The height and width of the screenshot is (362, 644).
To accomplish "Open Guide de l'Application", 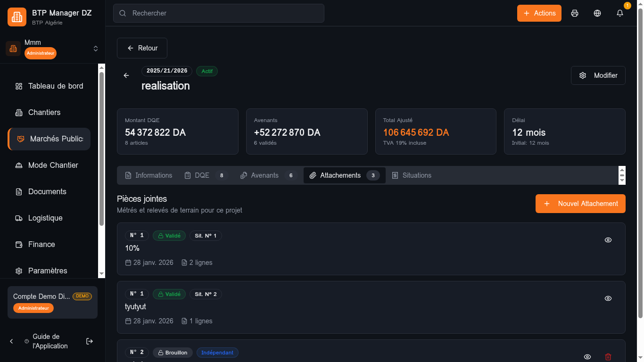I will 50,341.
